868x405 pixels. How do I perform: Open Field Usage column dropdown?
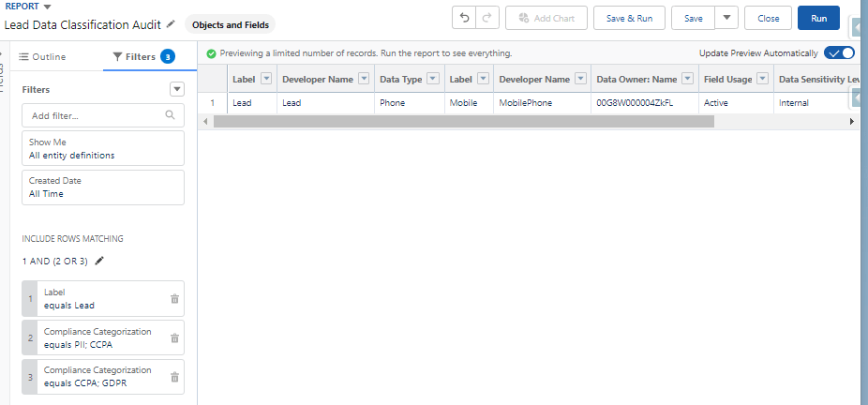(762, 80)
